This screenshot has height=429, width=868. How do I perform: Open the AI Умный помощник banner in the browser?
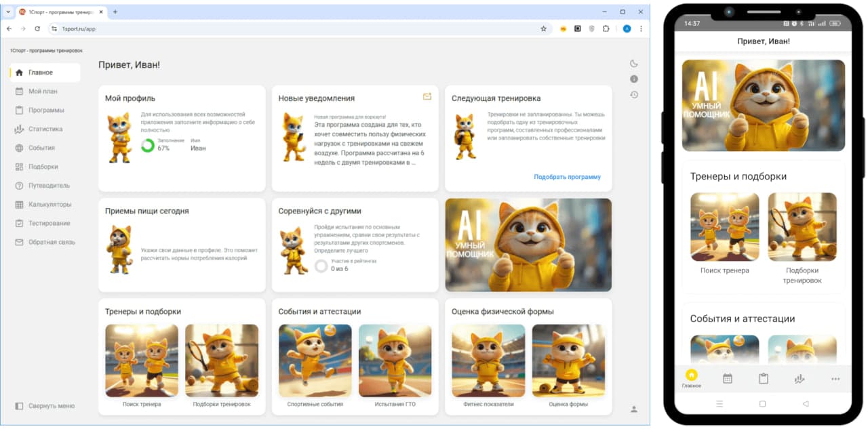click(528, 245)
